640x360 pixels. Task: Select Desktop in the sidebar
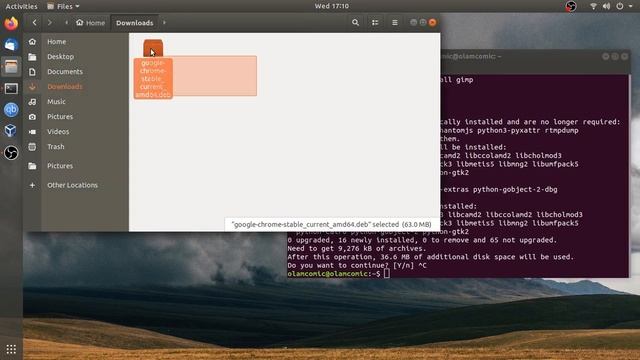[x=60, y=57]
